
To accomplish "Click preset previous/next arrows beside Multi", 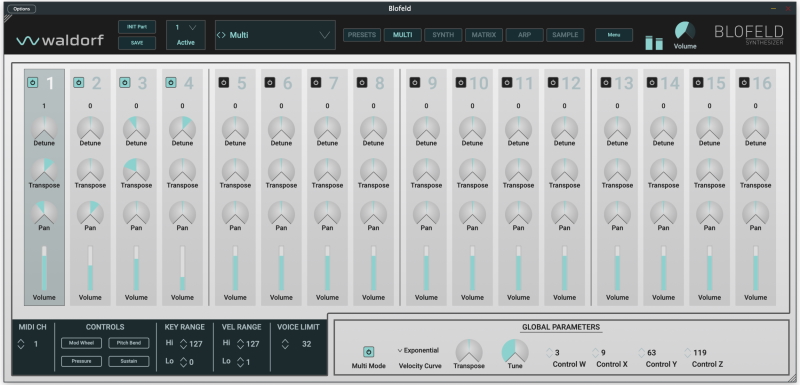I will (x=221, y=35).
